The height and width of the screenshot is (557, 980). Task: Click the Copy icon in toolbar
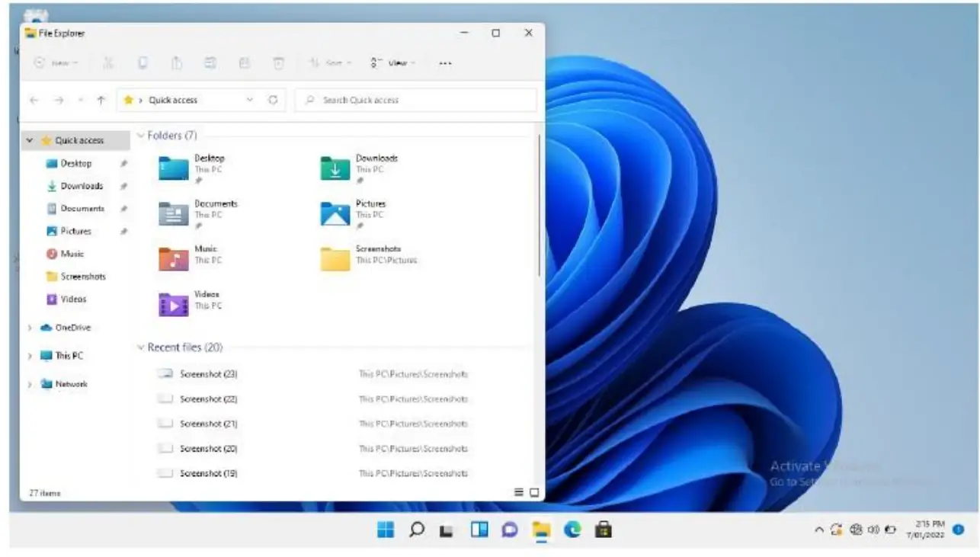tap(143, 63)
